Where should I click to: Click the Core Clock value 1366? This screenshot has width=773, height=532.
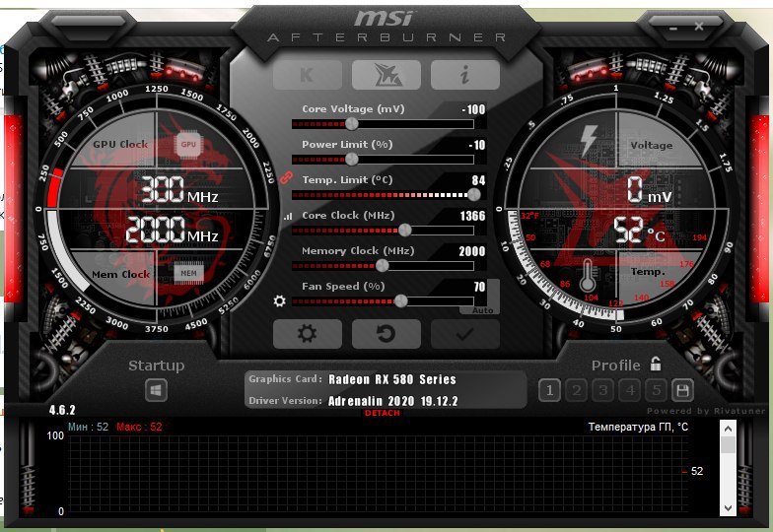coord(473,216)
